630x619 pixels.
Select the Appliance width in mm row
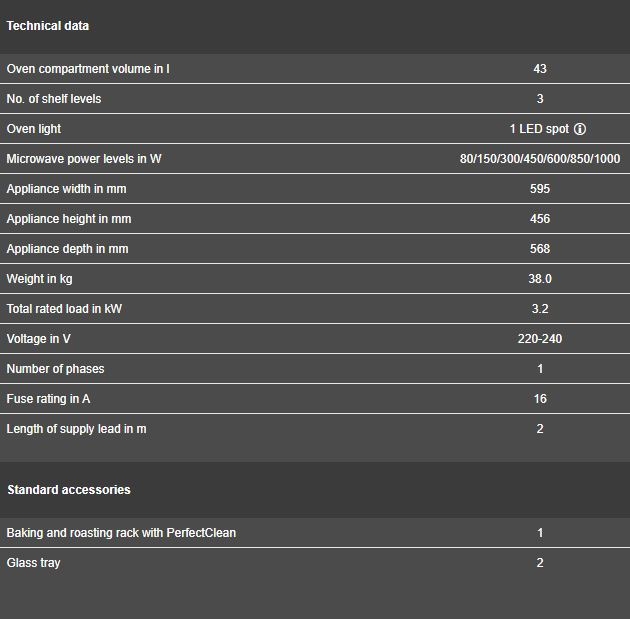[315, 189]
